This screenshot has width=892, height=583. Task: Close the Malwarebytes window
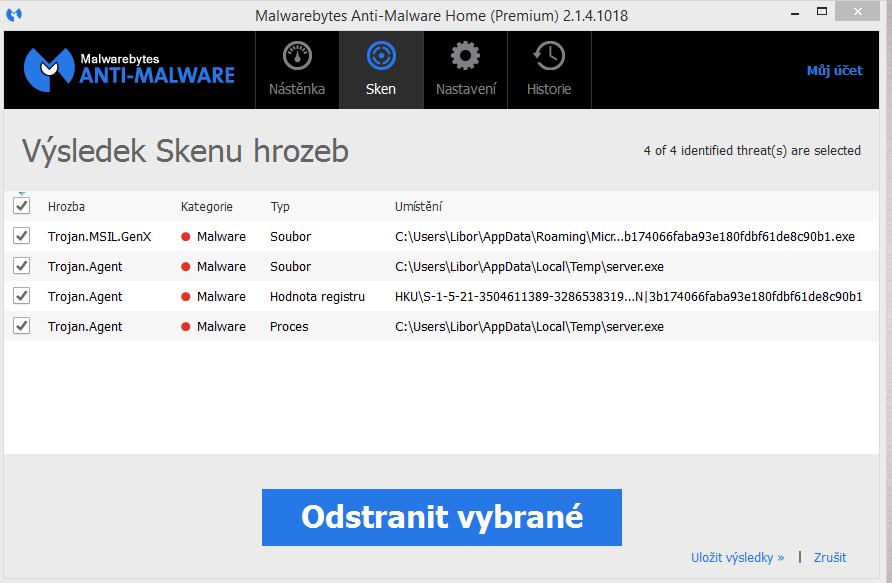(x=857, y=11)
